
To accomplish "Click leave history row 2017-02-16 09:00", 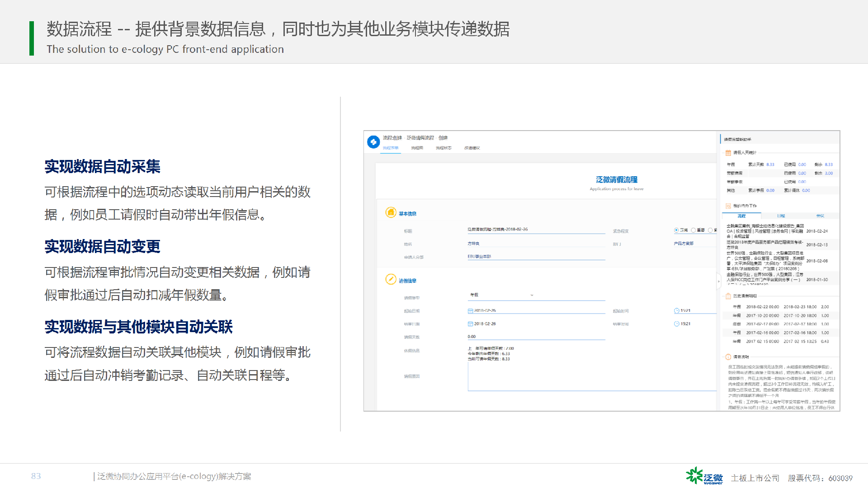I will 781,333.
